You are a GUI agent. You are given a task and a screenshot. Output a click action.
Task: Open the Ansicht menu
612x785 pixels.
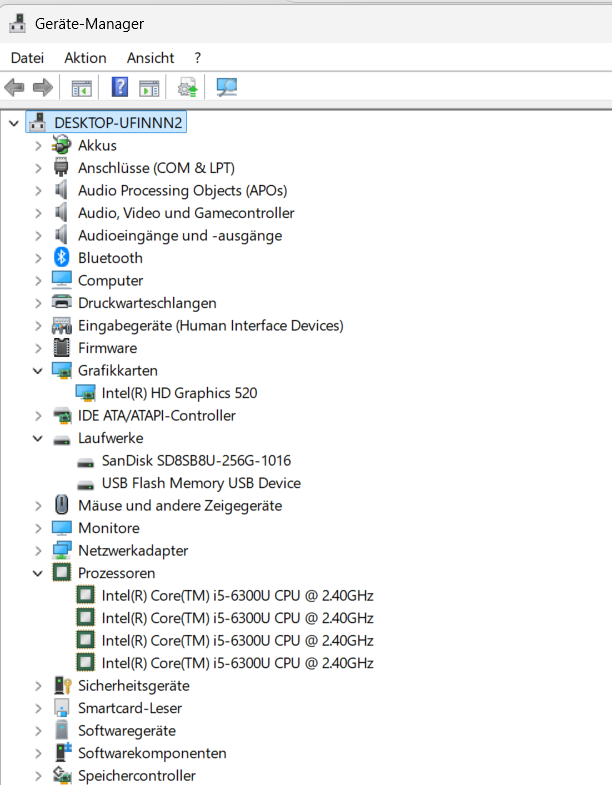[x=150, y=58]
